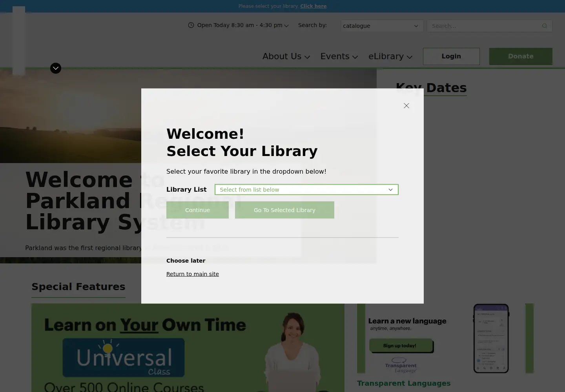Open the Learn a new language banner
The width and height of the screenshot is (565, 392).
[445, 339]
